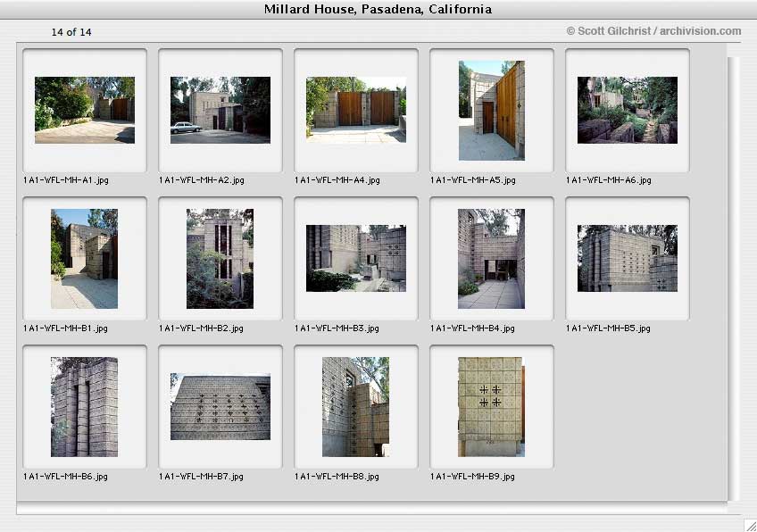Viewport: 757px width, 532px height.
Task: Click filename label 1A1-WFL-MH-A6.jpg
Action: coord(608,180)
